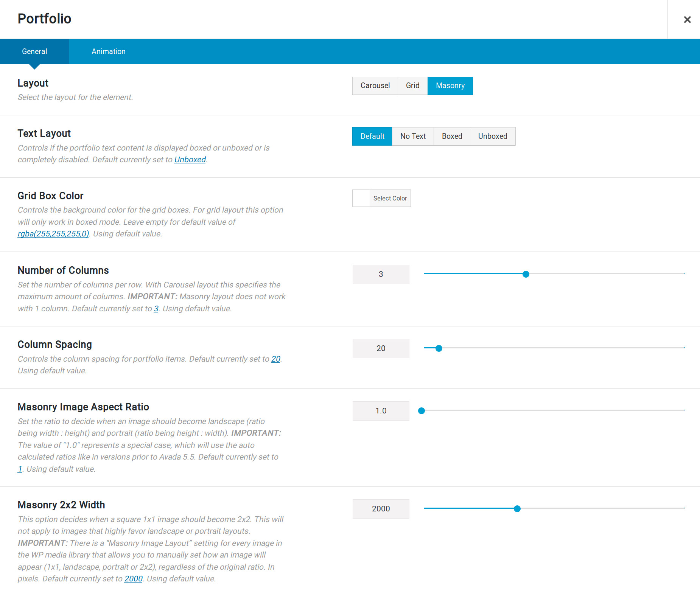Open the Animation tab
Viewport: 700px width, 595px height.
pos(109,51)
